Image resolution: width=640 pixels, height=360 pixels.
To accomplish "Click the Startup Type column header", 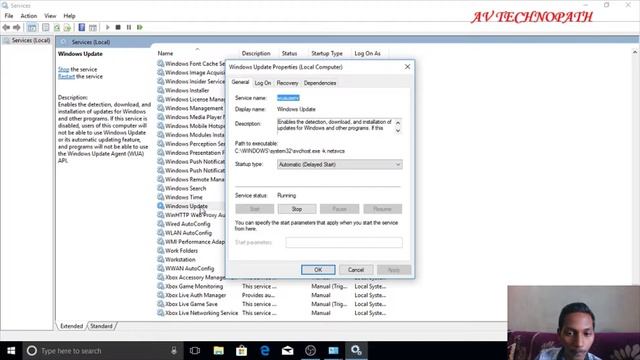I will 327,53.
